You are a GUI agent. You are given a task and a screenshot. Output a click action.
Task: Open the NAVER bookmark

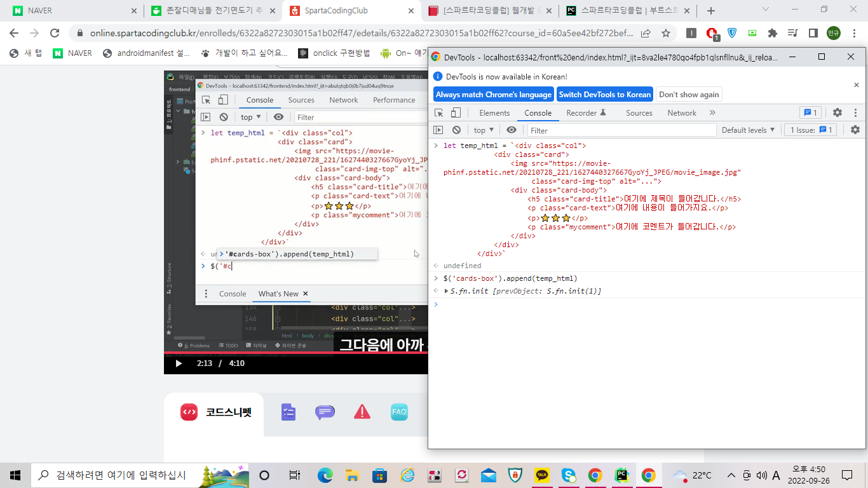click(72, 53)
